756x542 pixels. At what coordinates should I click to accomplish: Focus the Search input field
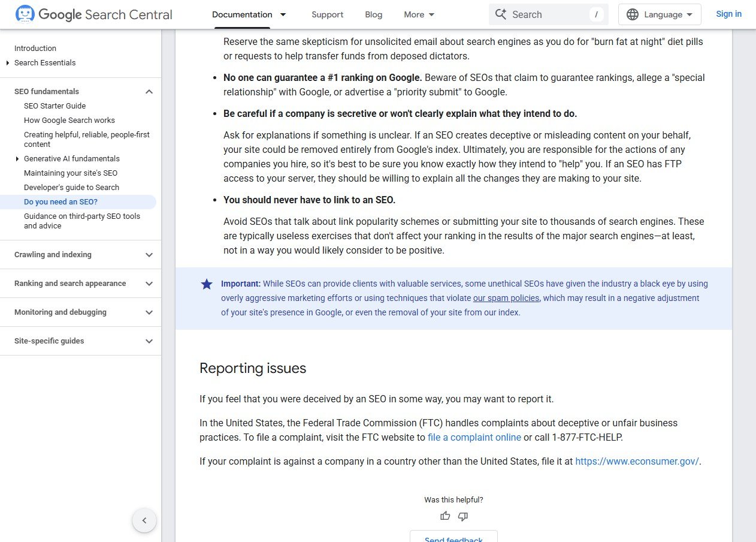point(548,14)
